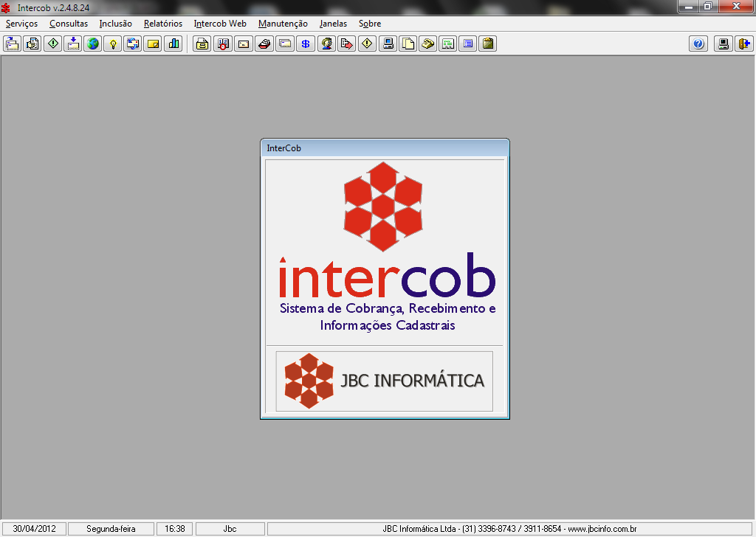Open the Consultas menu
756x537 pixels.
(69, 24)
